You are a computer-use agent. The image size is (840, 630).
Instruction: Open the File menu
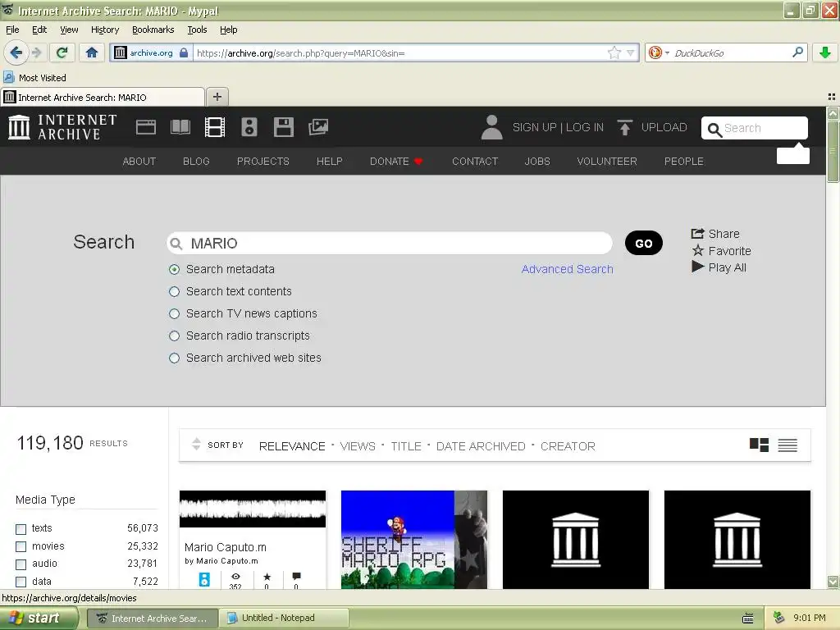click(x=12, y=30)
